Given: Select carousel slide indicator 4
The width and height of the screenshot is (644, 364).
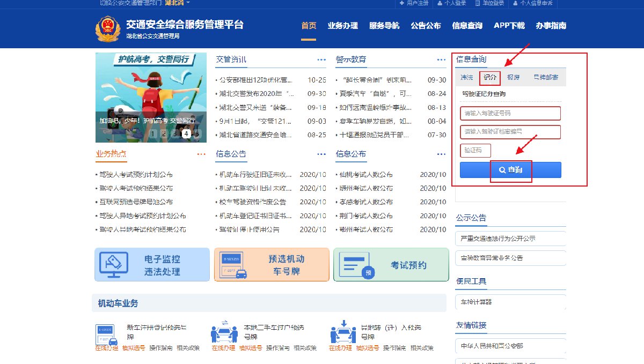Looking at the screenshot, I should [x=186, y=134].
